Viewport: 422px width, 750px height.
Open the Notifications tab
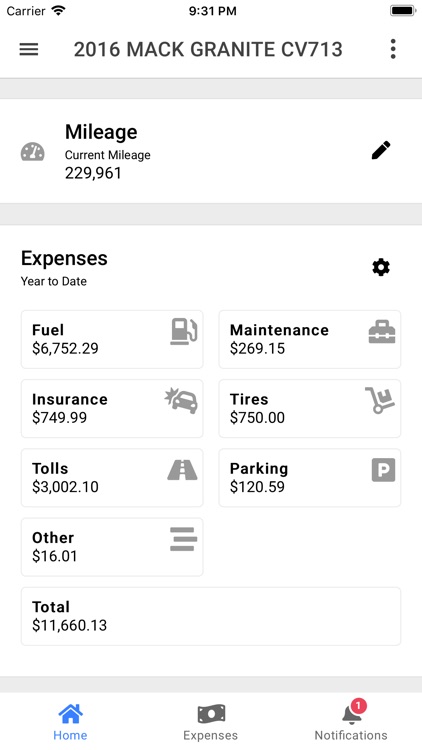(351, 722)
